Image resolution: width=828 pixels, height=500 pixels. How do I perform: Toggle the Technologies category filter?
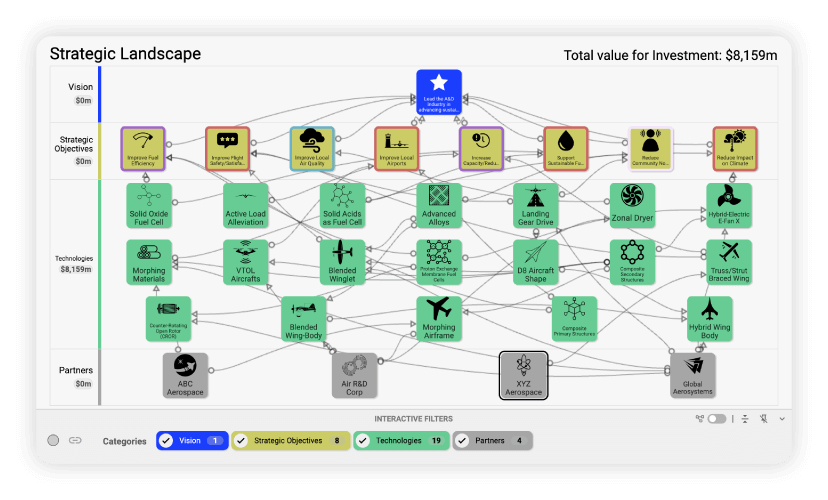click(401, 440)
